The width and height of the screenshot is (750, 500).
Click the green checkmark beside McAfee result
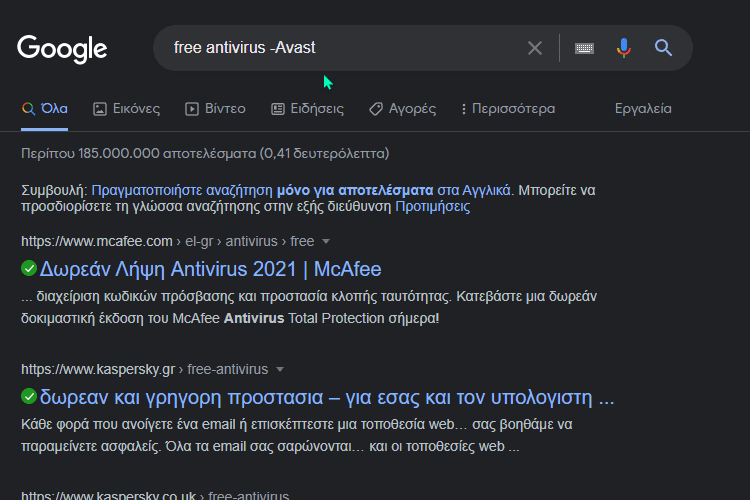(x=29, y=268)
